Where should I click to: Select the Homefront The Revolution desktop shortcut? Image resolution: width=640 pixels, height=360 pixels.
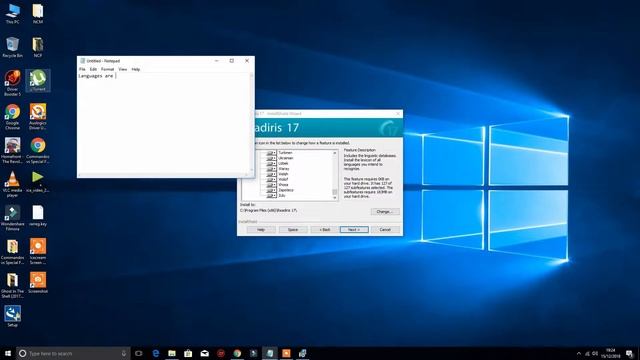click(x=12, y=151)
